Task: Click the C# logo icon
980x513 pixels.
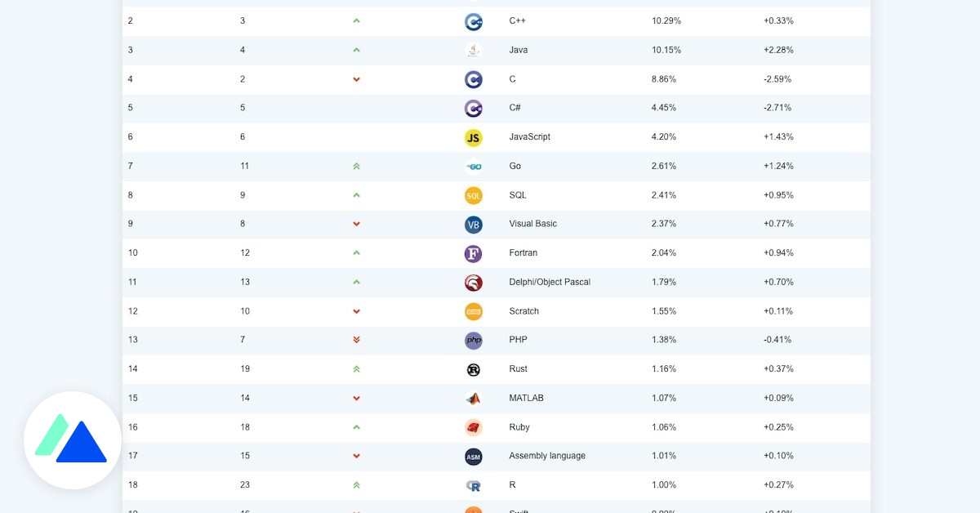Action: (x=473, y=109)
